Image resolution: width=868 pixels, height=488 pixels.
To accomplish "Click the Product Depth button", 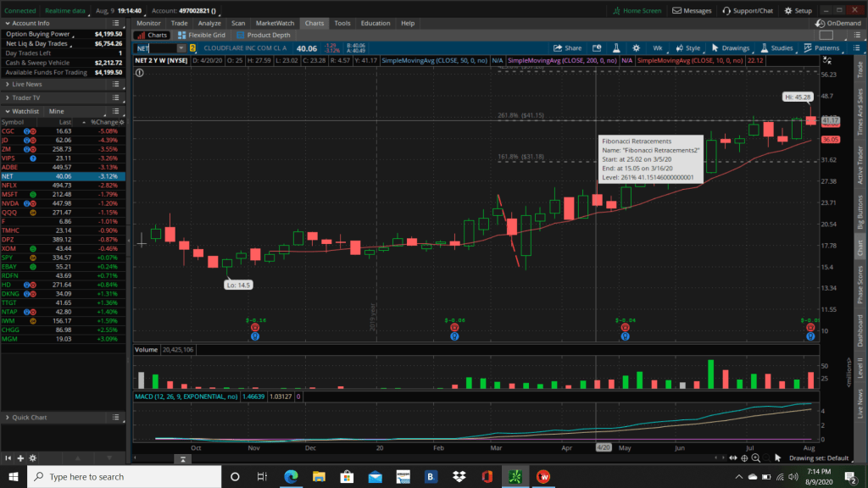I will pyautogui.click(x=265, y=35).
